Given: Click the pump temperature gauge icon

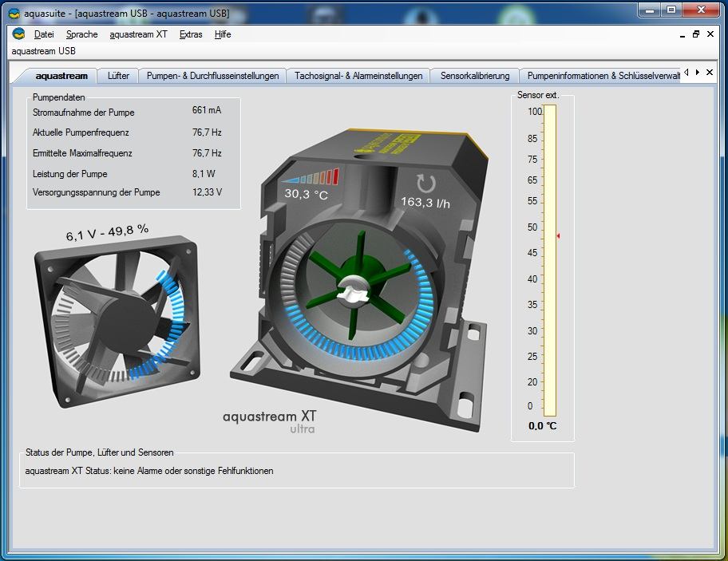Looking at the screenshot, I should coord(311,177).
